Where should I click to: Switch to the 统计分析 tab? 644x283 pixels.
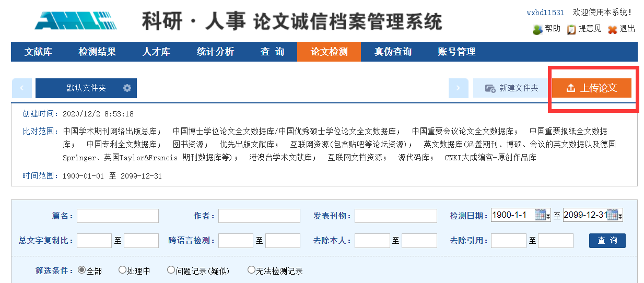215,52
